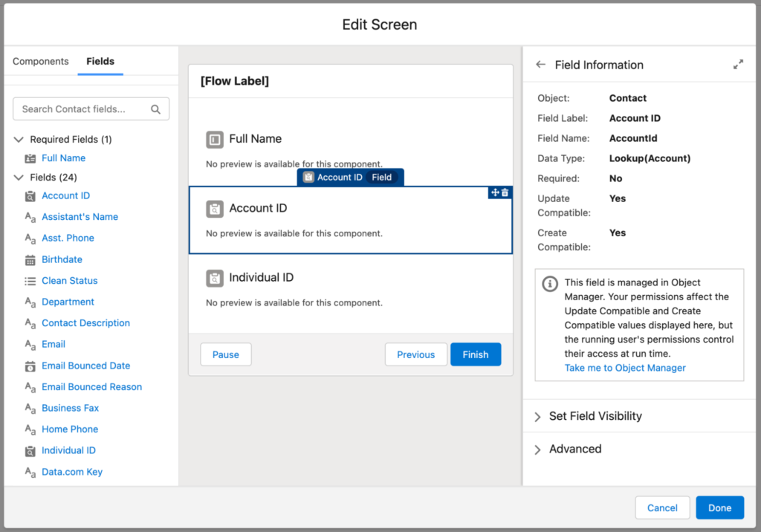Screen dimensions: 761x532
Task: Collapse the Required Fields section
Action: point(19,140)
